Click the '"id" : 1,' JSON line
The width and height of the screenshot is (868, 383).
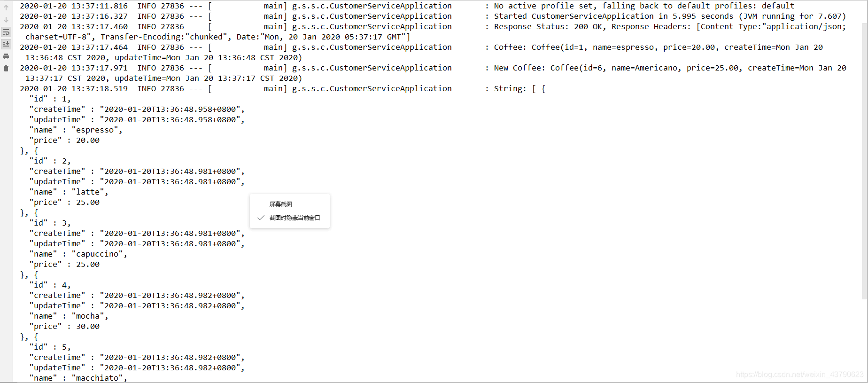tap(50, 99)
